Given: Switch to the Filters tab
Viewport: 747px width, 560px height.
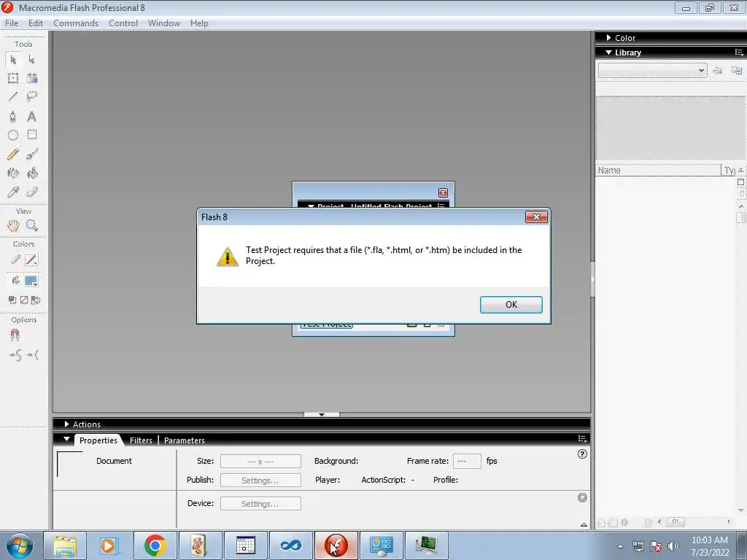Looking at the screenshot, I should (141, 440).
